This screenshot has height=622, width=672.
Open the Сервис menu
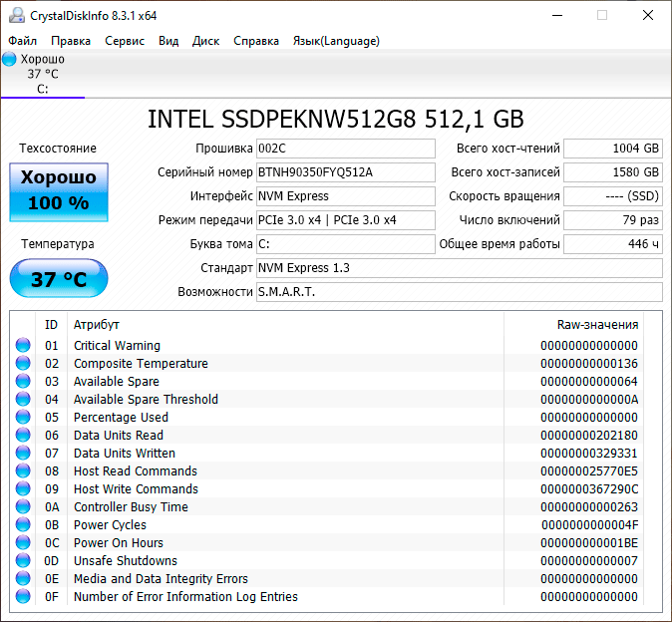pos(125,41)
